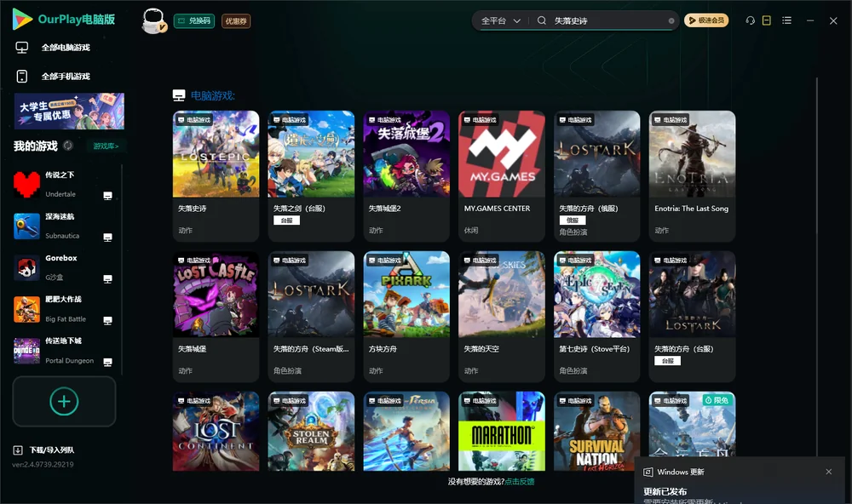Click the 点击反馈 feedback link
This screenshot has width=852, height=504.
pos(520,481)
